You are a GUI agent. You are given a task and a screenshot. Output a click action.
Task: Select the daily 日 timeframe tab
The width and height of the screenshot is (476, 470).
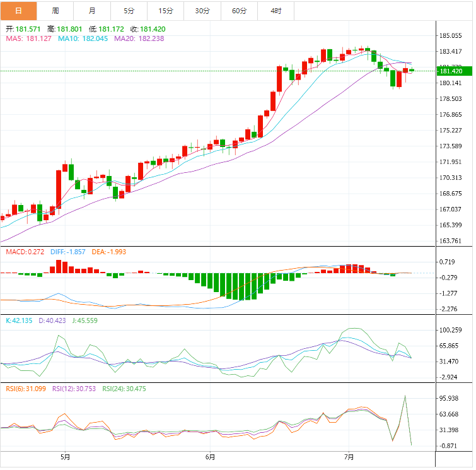[x=18, y=11]
